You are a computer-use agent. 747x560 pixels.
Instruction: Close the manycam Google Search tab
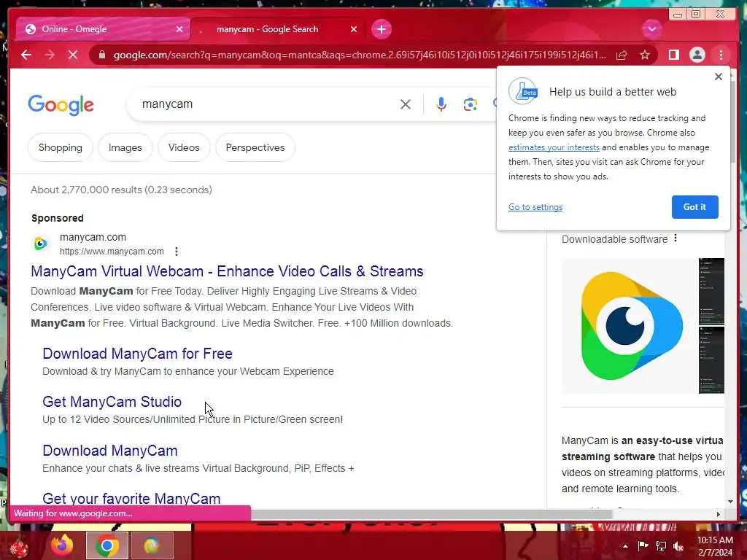click(354, 29)
